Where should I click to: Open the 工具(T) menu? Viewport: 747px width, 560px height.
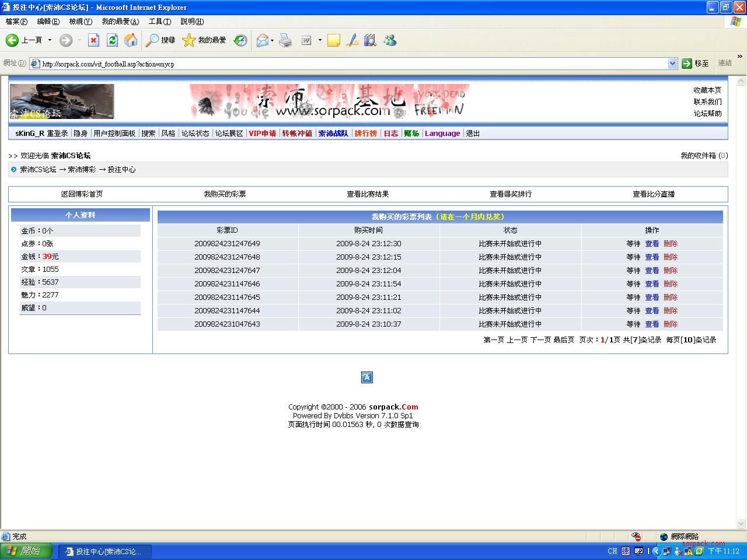tap(159, 22)
